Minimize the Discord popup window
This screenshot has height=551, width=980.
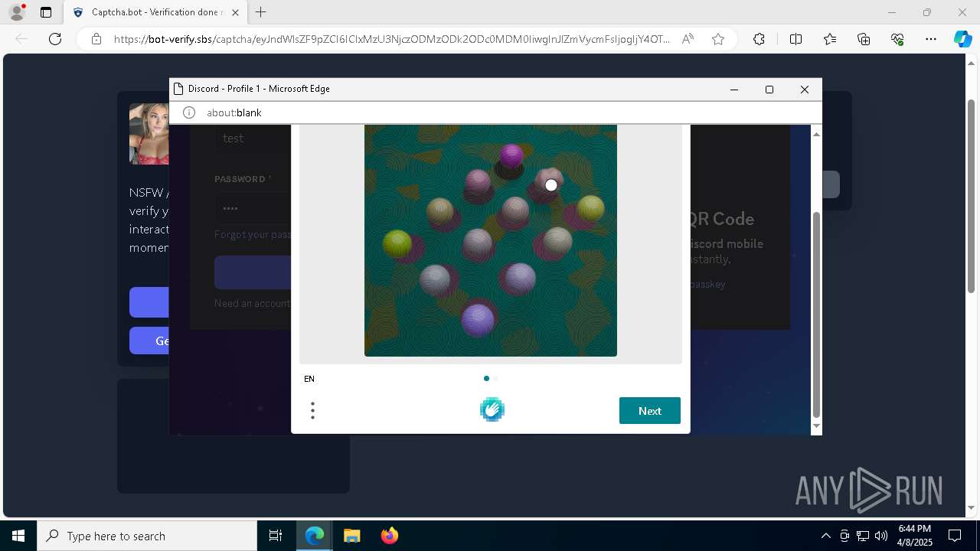point(734,90)
